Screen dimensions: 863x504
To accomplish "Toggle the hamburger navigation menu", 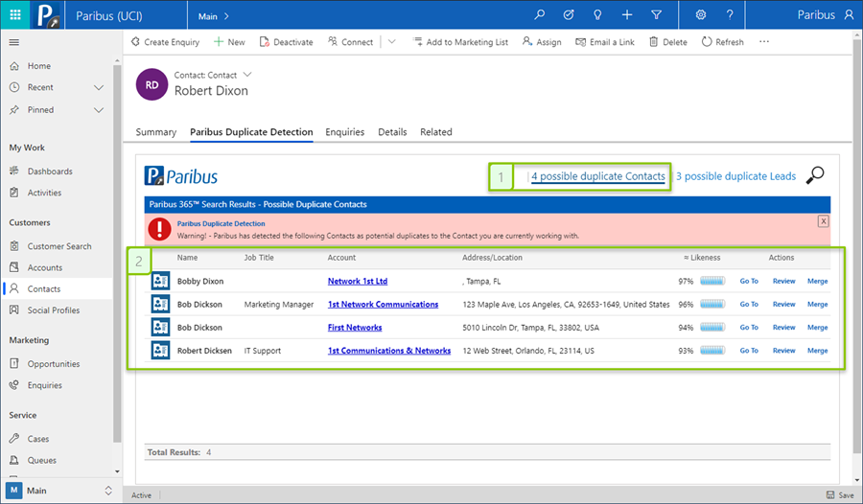I will click(14, 42).
